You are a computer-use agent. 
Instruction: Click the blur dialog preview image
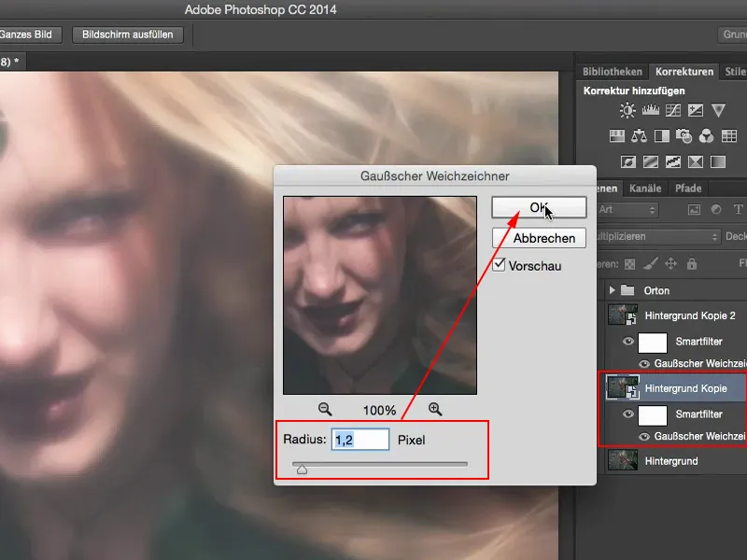click(x=380, y=295)
